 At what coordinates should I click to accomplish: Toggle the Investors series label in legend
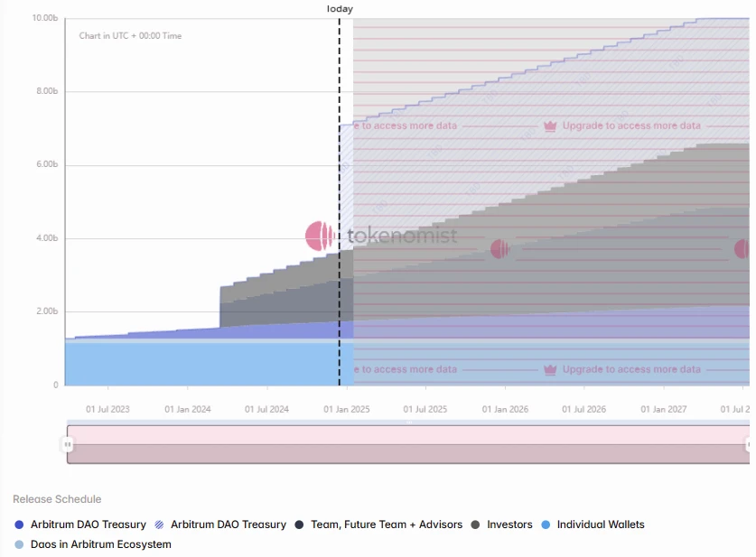509,525
